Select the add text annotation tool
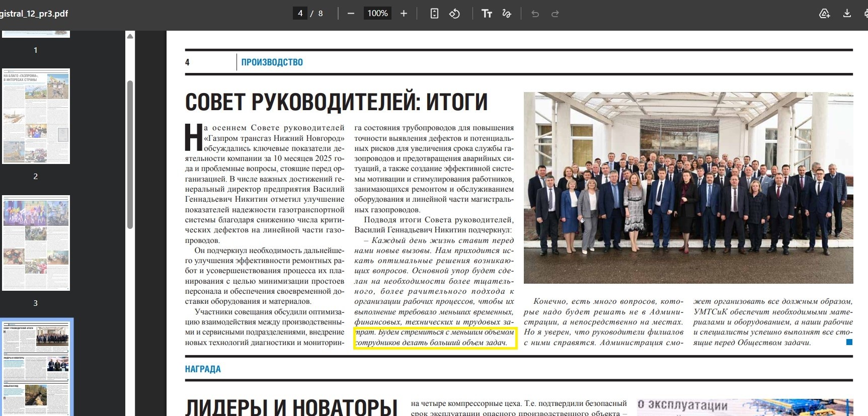The width and height of the screenshot is (868, 416). click(487, 14)
